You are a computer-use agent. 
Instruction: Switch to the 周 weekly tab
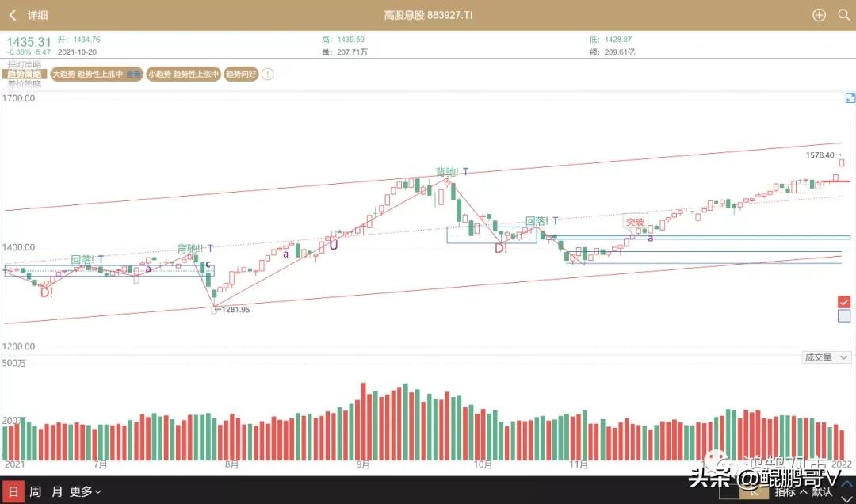pos(36,491)
